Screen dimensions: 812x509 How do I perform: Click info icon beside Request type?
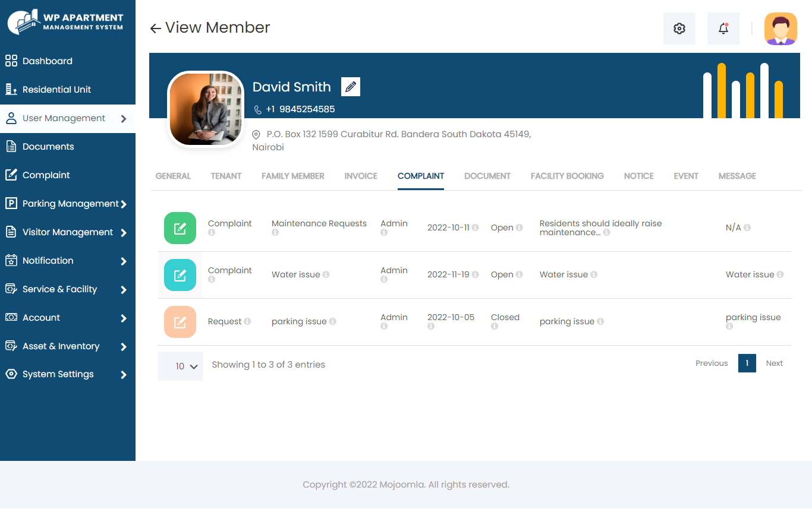pos(247,321)
